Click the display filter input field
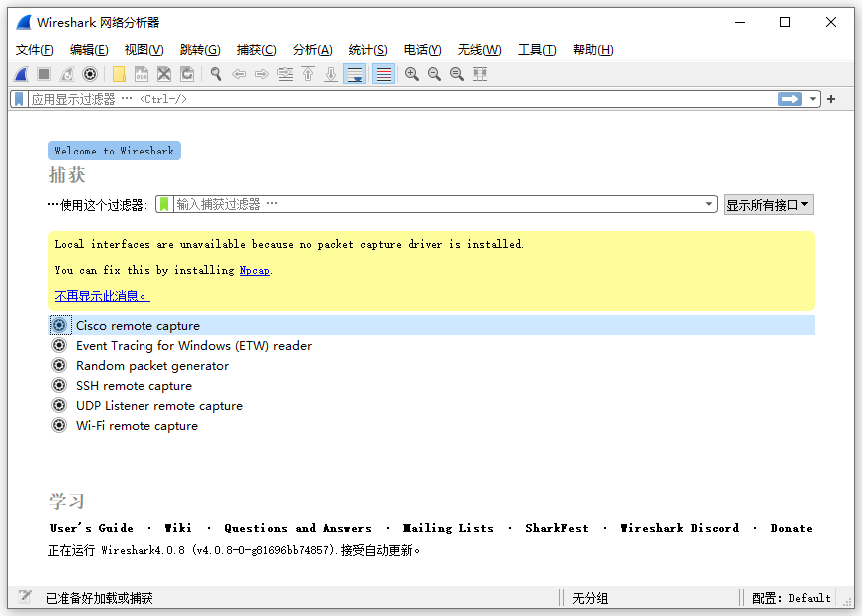This screenshot has width=862, height=616. coord(403,99)
